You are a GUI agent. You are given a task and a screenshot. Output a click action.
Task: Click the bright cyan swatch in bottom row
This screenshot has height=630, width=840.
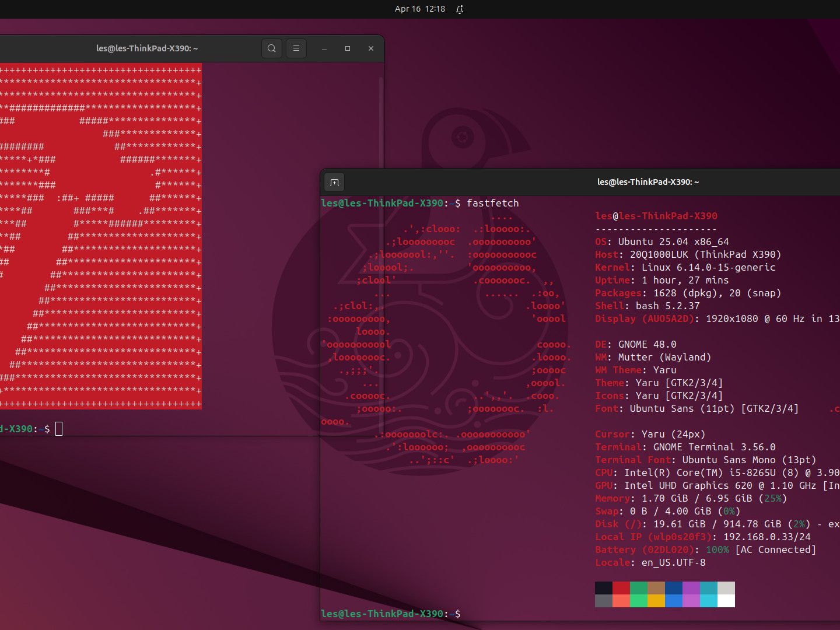[x=709, y=601]
